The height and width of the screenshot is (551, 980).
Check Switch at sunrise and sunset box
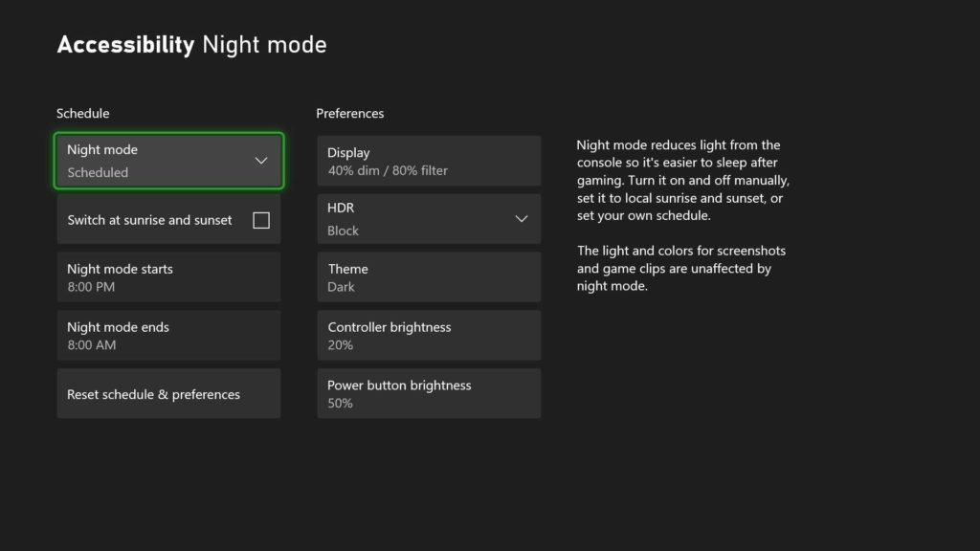(x=261, y=220)
